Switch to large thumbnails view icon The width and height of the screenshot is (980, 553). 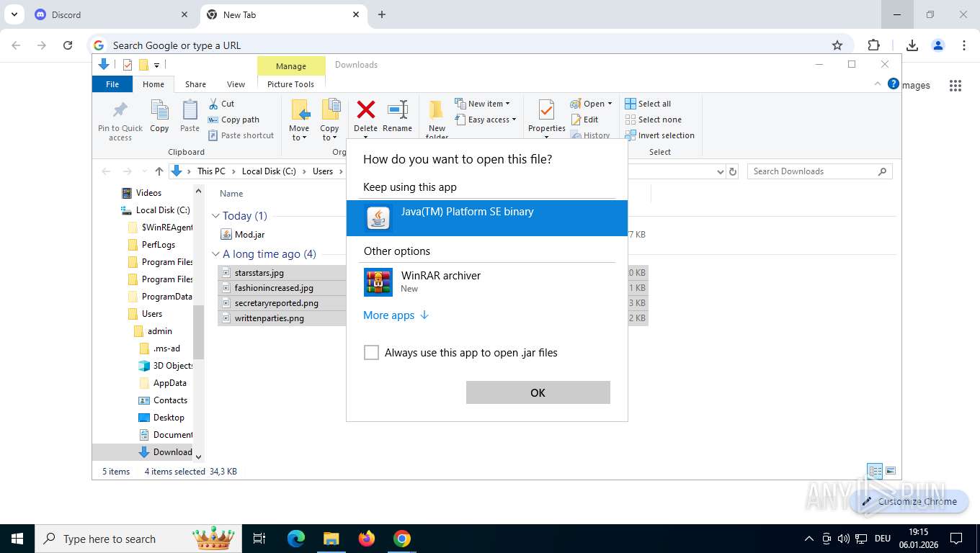(891, 471)
